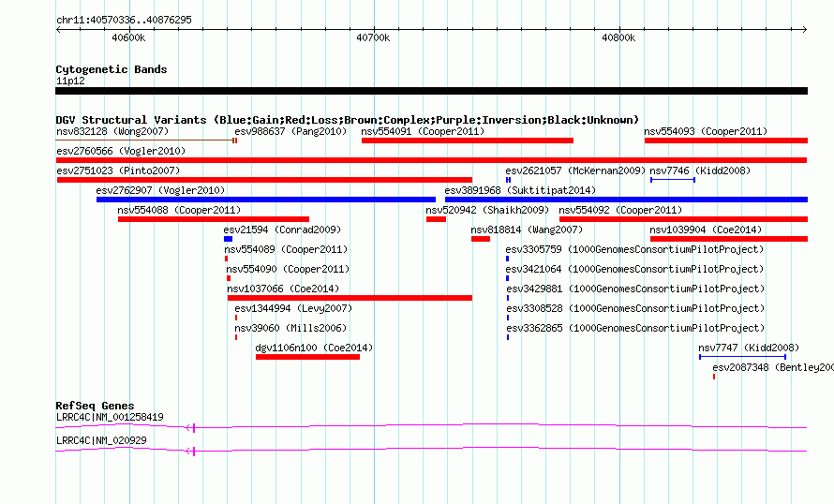Open the esv1344994 (Levy2007) label
This screenshot has width=834, height=504.
[293, 308]
